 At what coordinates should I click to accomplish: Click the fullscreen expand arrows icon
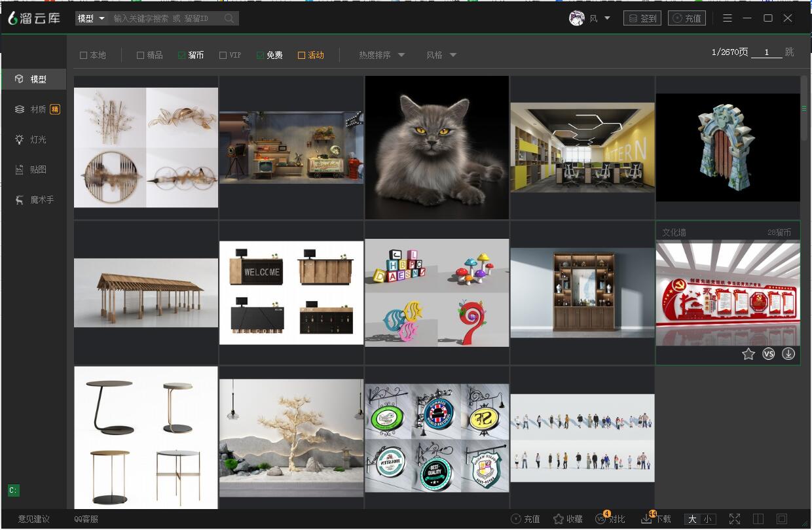(x=735, y=519)
